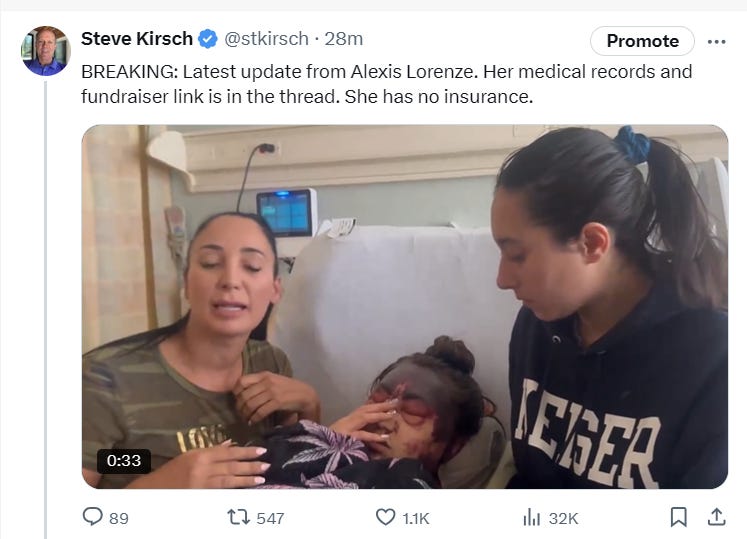Open the 28m timestamp link
Screen dimensions: 747x539
click(x=344, y=40)
